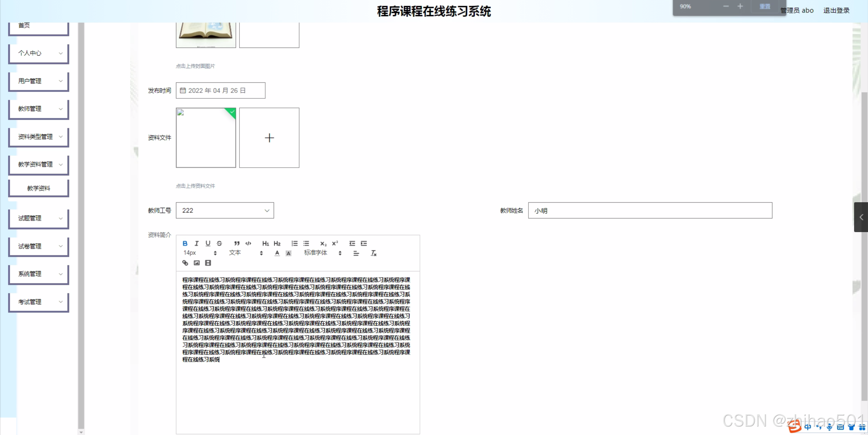Toggle bold formatting in the editor
The image size is (868, 435).
point(185,243)
